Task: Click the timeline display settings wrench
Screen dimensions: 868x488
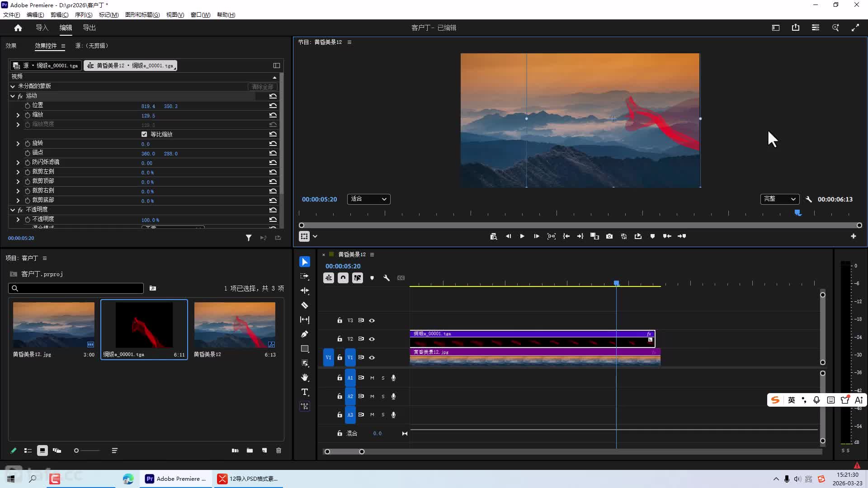Action: (x=387, y=278)
